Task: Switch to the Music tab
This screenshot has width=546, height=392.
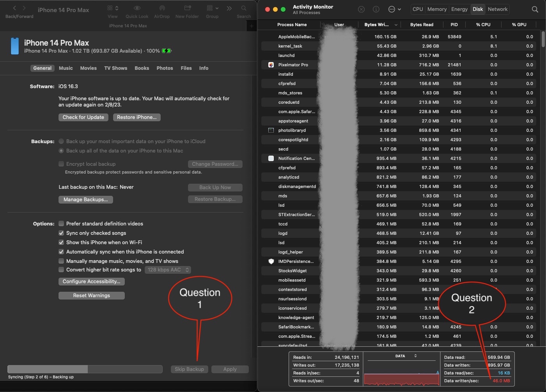Action: [66, 68]
